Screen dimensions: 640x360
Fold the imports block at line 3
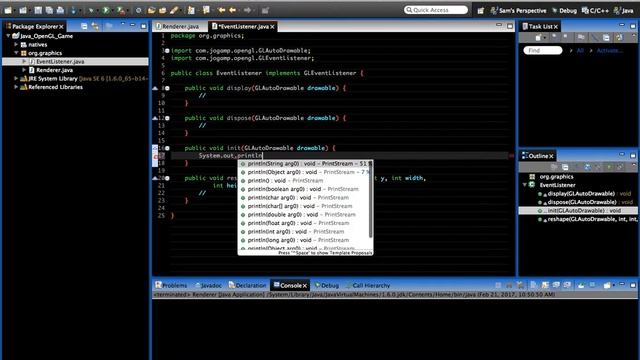167,51
